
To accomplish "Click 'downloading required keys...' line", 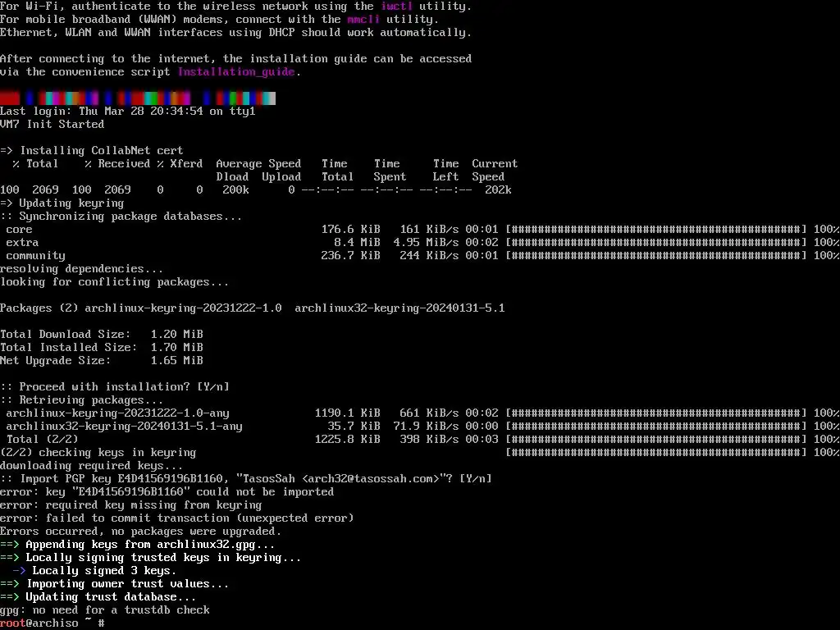I will (92, 466).
